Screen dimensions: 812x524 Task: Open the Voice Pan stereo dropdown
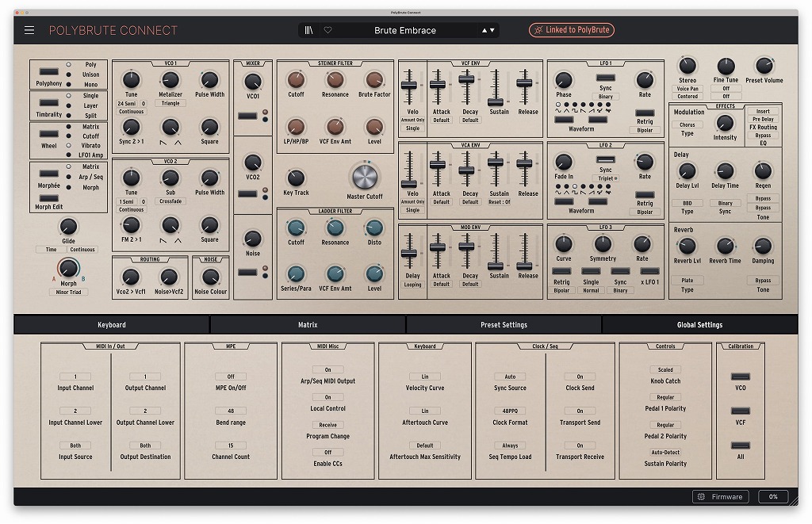pyautogui.click(x=688, y=89)
